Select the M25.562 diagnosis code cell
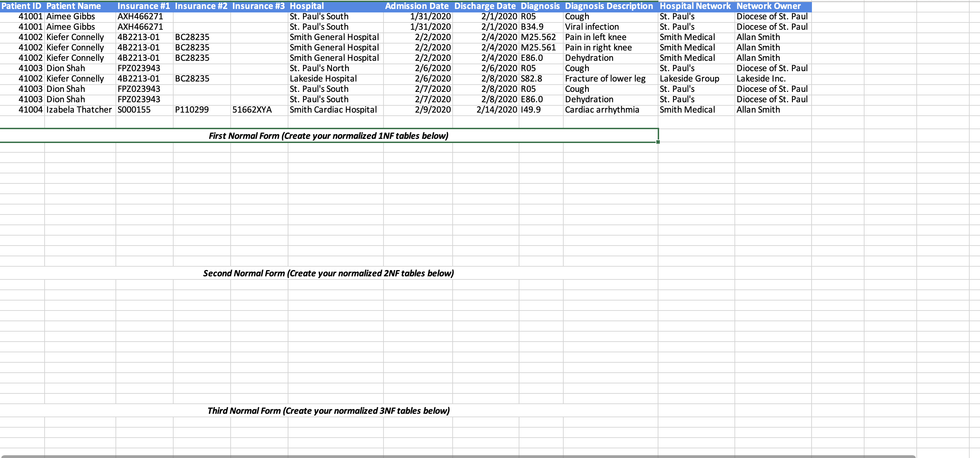The height and width of the screenshot is (458, 980). [x=538, y=37]
